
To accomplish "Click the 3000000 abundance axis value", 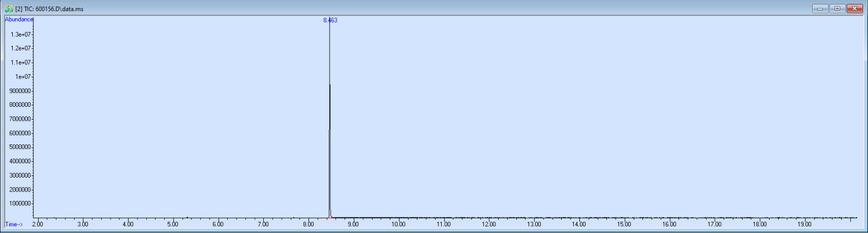I will click(x=20, y=175).
